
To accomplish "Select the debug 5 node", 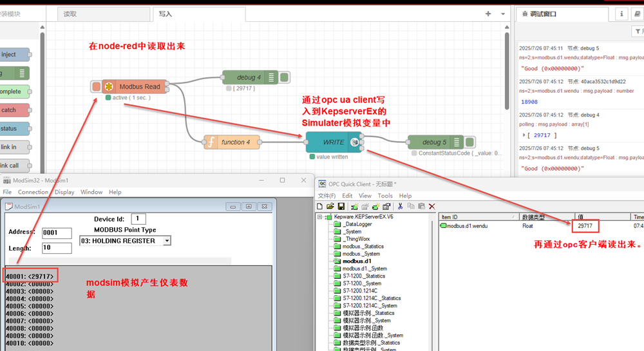I will click(435, 142).
